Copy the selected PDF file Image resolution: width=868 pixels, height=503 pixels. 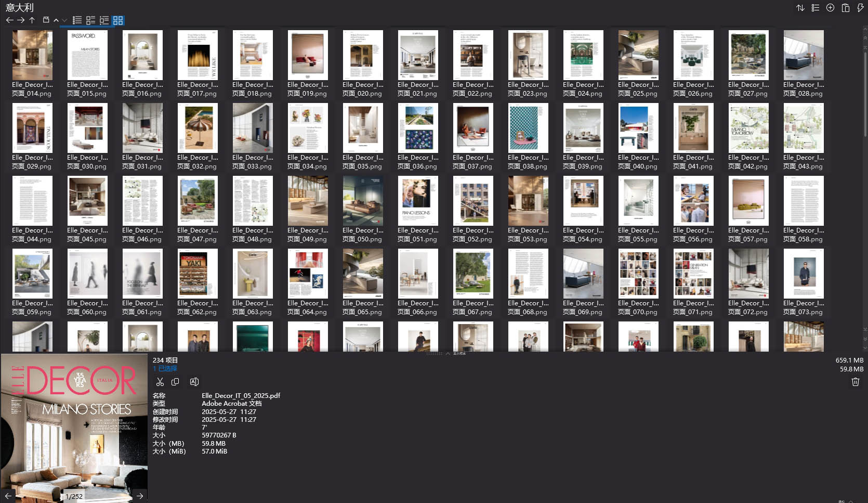pos(175,382)
